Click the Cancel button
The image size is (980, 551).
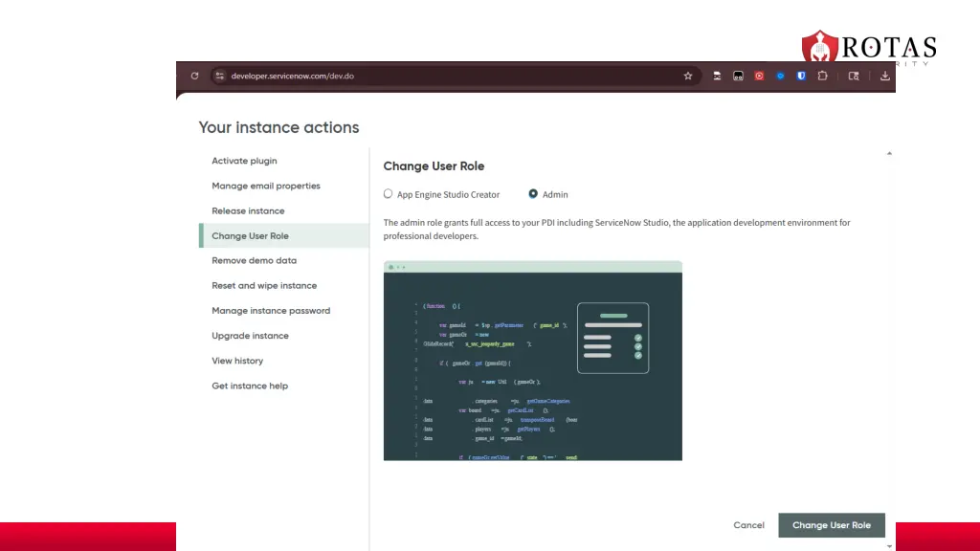(748, 525)
